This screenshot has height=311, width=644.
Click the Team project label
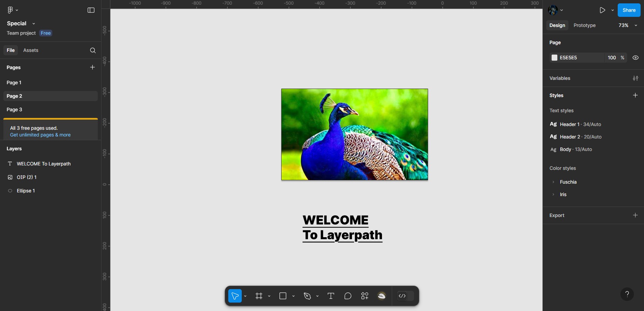coord(21,33)
